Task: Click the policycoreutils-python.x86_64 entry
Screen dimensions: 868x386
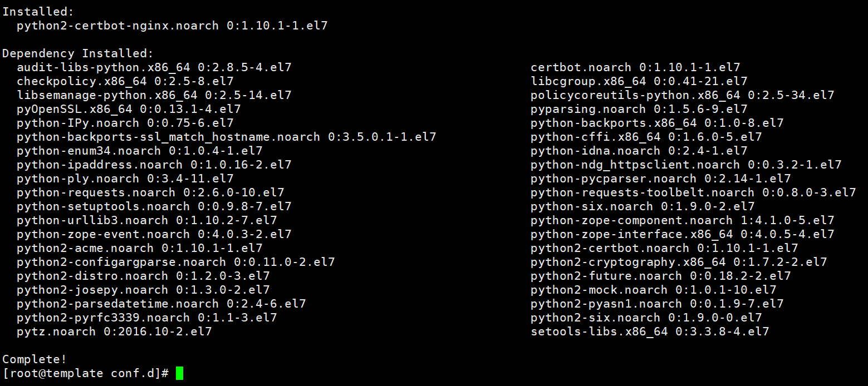Action: coord(682,95)
